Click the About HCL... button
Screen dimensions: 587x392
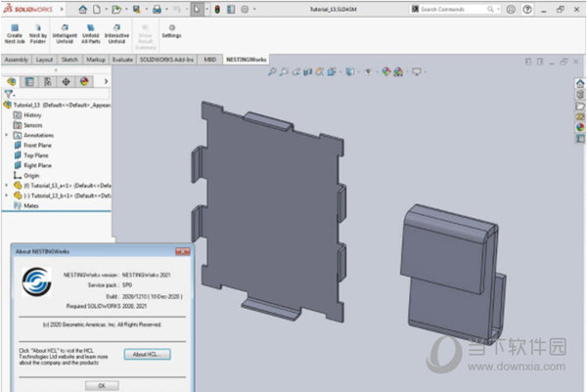coord(147,354)
